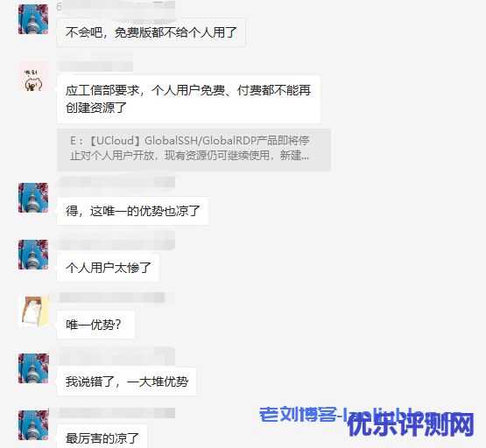Click the blurred sender name above "唯一优势？"

click(x=112, y=297)
